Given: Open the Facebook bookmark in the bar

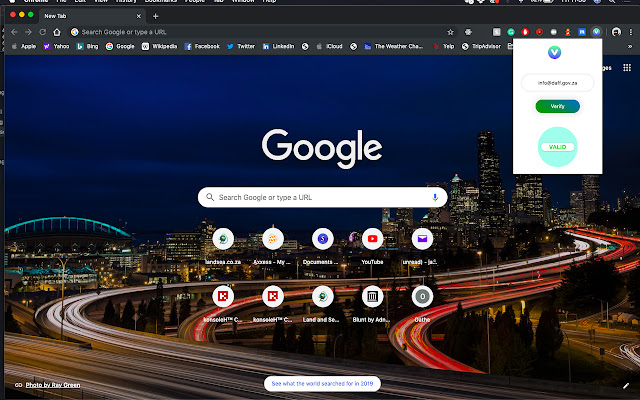Looking at the screenshot, I should click(x=202, y=46).
